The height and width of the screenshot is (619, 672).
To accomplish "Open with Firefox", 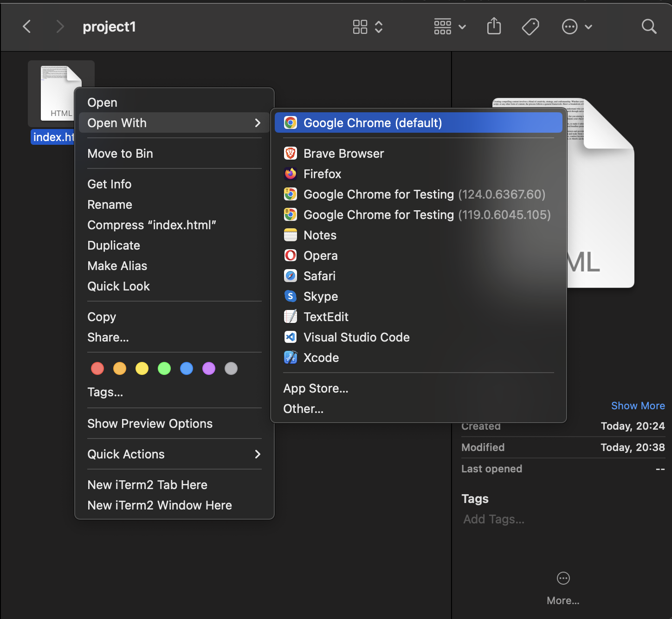I will [419, 174].
